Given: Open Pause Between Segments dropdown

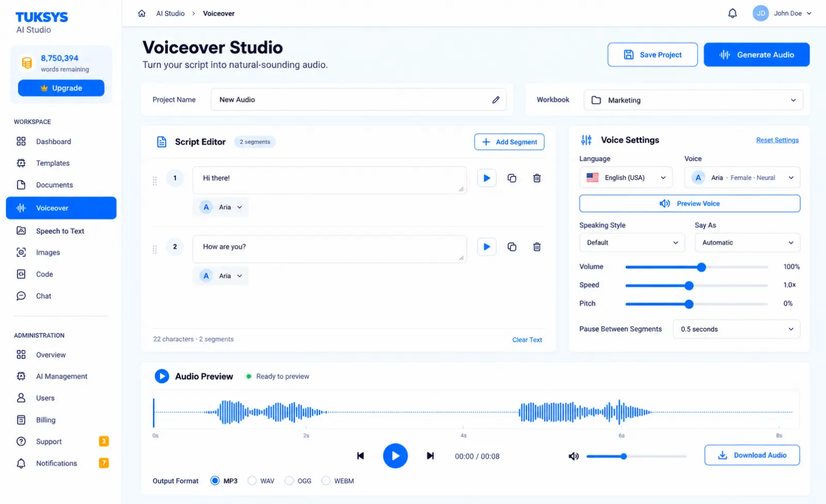Looking at the screenshot, I should (x=736, y=329).
